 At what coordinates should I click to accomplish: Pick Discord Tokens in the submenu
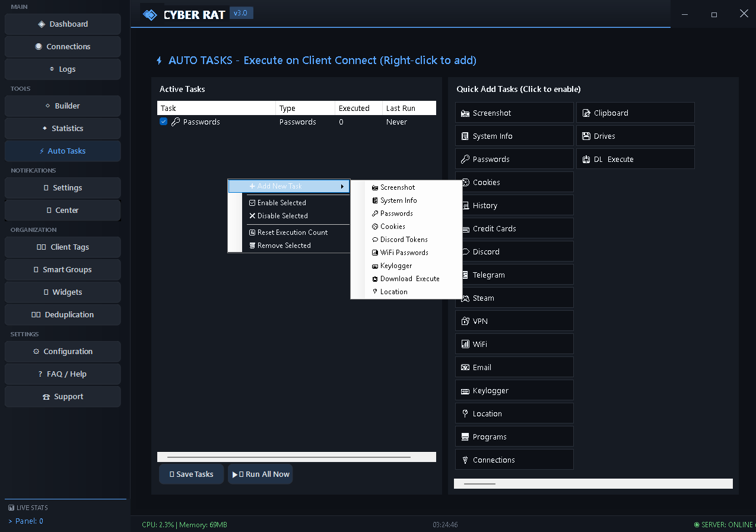(406, 240)
